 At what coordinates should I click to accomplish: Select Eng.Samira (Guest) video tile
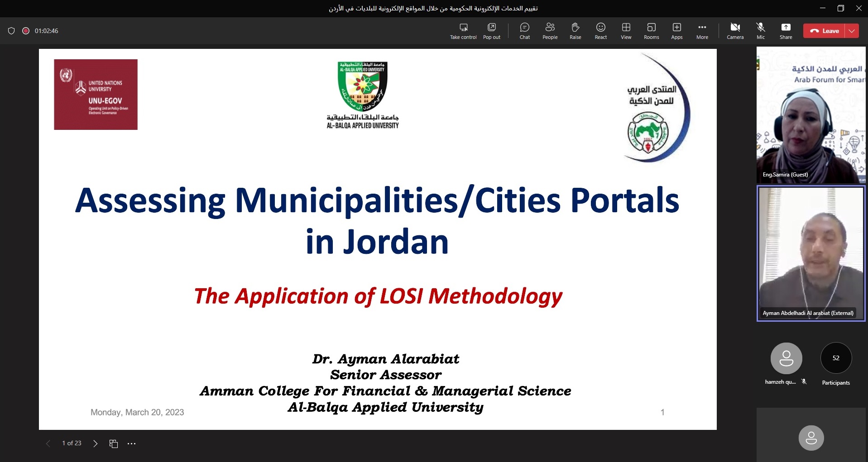tap(811, 115)
